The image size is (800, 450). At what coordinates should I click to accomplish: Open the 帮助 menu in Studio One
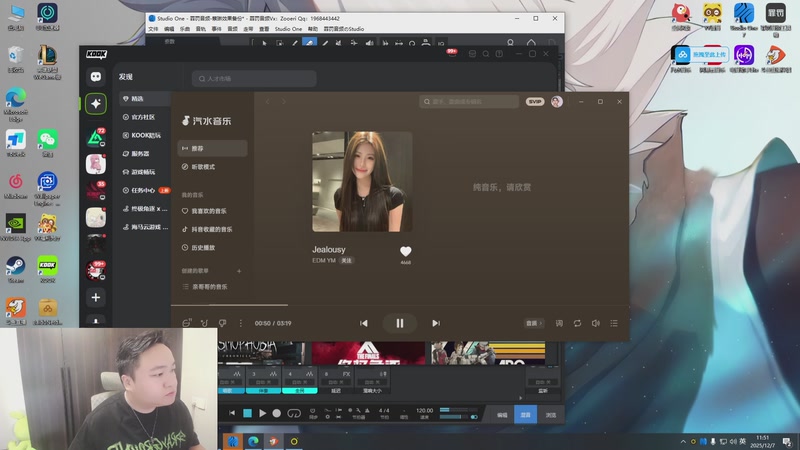point(313,29)
